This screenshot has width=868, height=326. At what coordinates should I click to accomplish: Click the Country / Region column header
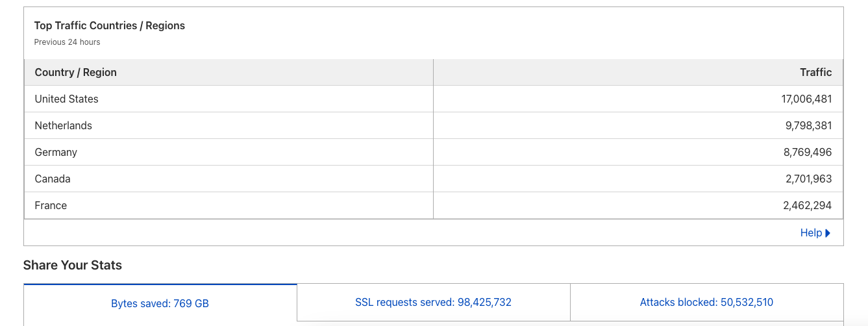229,72
